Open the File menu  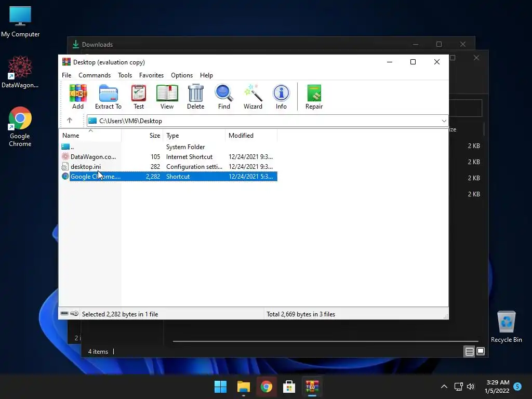coord(66,75)
